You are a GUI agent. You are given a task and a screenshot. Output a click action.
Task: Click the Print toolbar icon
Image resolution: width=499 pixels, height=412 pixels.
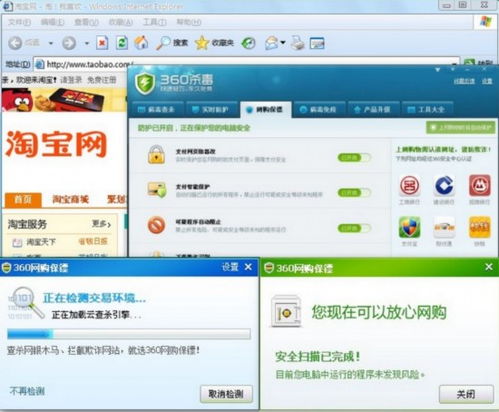[x=297, y=43]
